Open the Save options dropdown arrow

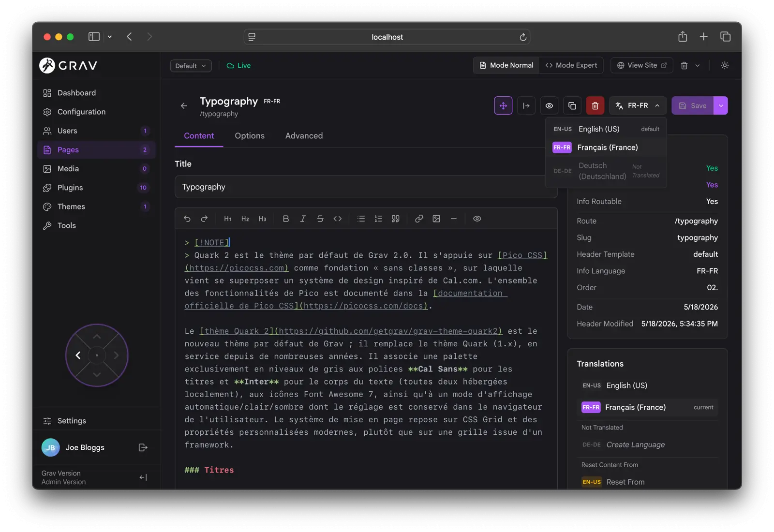(721, 105)
